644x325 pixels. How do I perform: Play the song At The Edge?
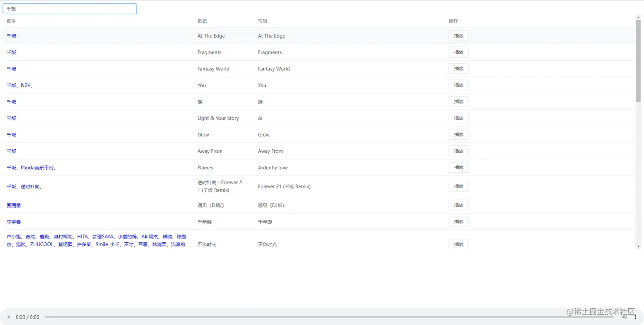[459, 36]
